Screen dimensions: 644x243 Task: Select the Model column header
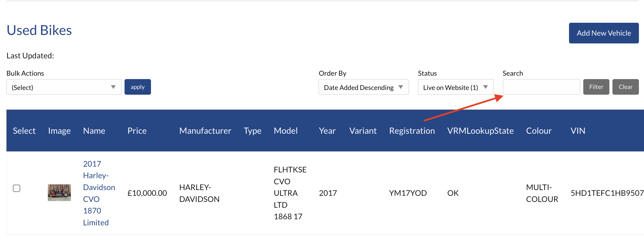(x=285, y=131)
